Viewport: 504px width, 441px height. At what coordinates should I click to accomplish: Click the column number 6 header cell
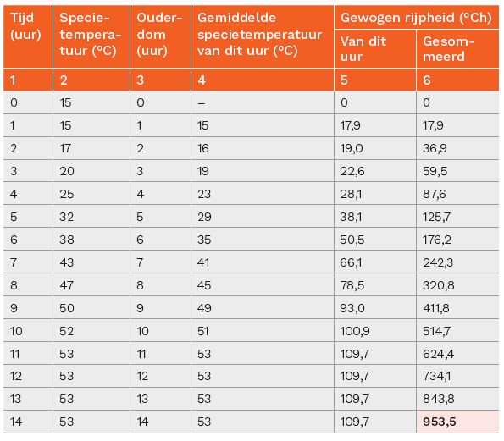click(457, 80)
